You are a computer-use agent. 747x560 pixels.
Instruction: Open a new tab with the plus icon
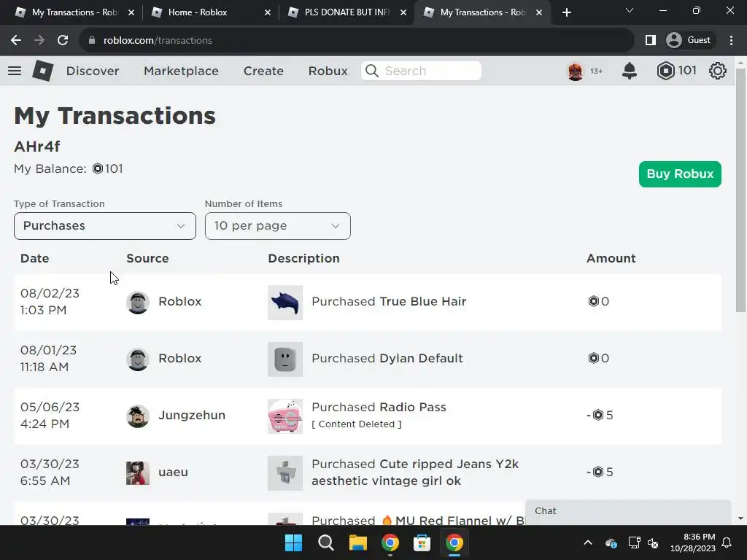point(566,12)
